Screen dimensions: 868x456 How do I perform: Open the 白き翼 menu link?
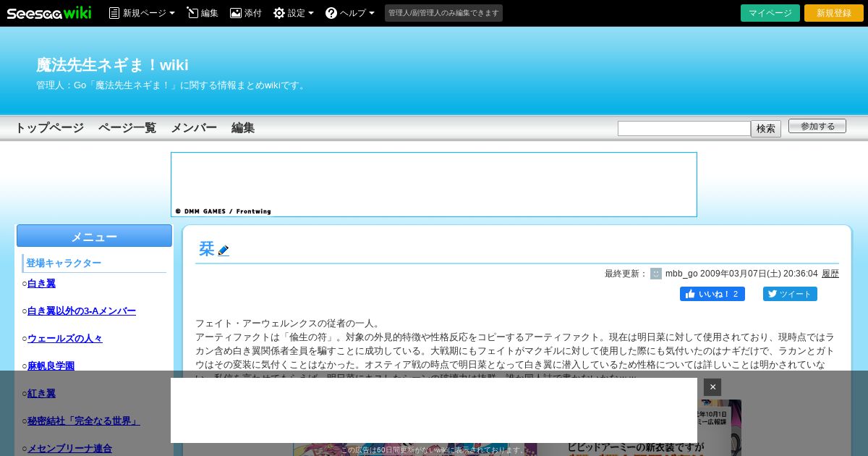[41, 284]
